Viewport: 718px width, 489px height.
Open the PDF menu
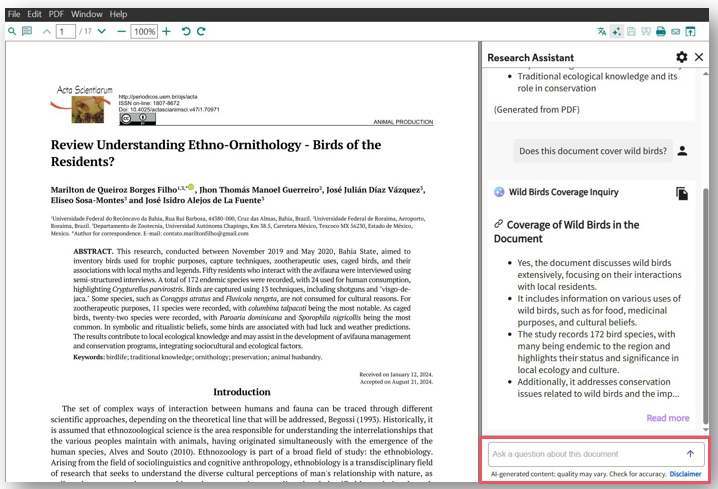click(56, 14)
